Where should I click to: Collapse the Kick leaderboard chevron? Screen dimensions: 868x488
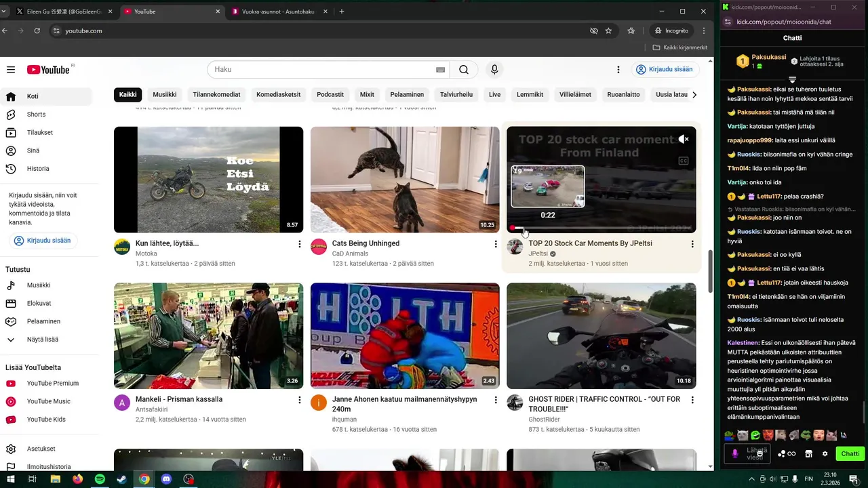tap(792, 79)
